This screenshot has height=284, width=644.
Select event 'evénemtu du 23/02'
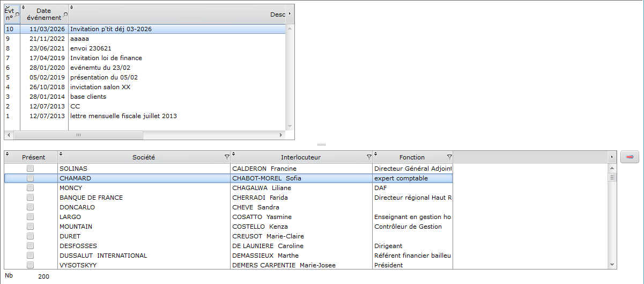pos(145,68)
